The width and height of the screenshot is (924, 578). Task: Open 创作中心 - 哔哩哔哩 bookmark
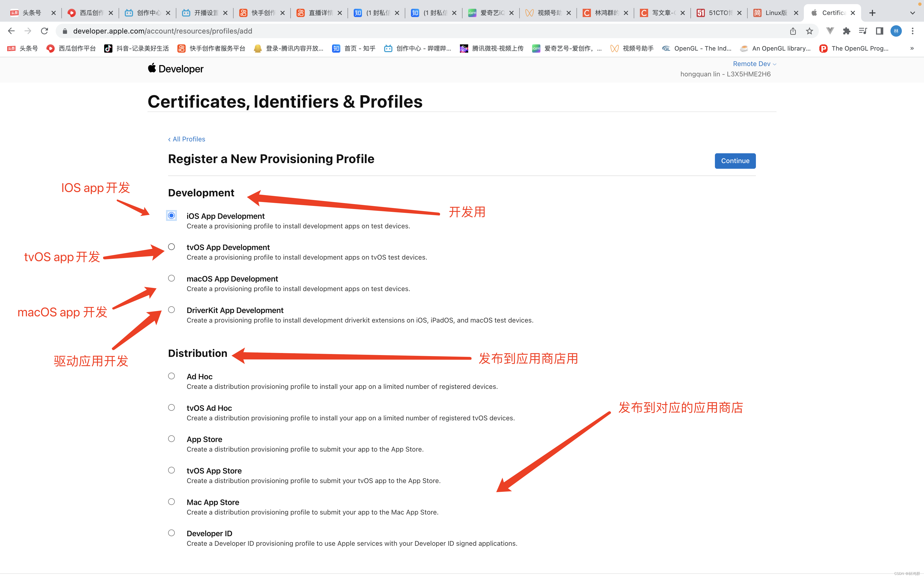tap(418, 49)
